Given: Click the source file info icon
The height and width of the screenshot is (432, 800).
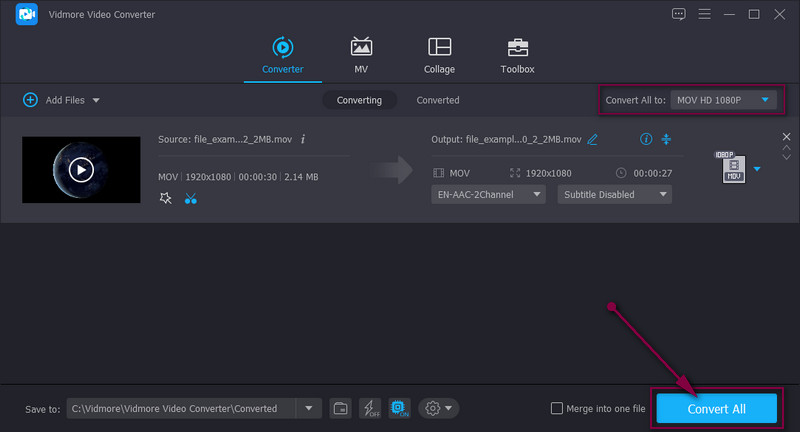Looking at the screenshot, I should point(303,139).
